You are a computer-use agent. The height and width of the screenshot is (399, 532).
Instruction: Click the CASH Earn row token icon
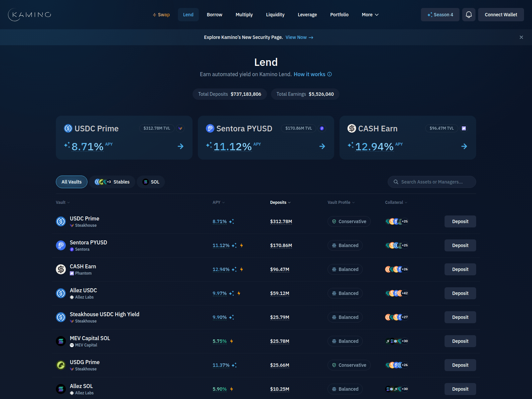point(61,269)
